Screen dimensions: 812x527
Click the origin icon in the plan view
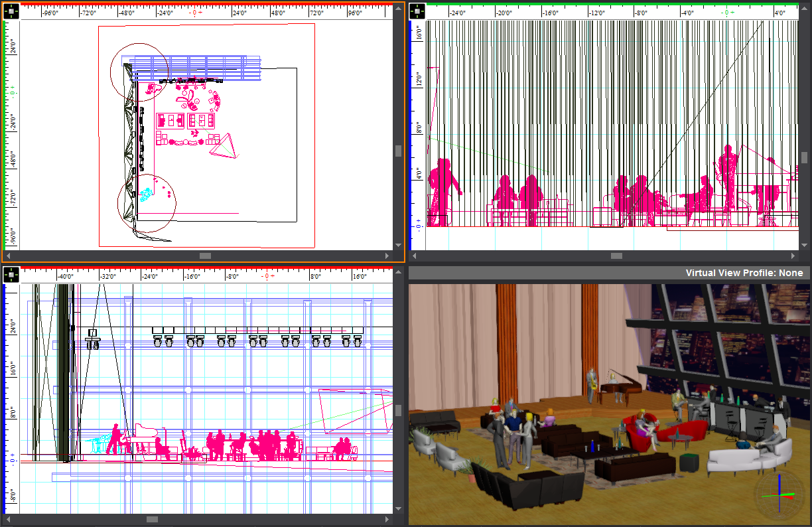point(11,11)
